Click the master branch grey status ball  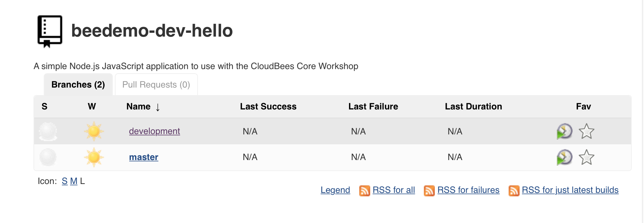click(x=48, y=157)
